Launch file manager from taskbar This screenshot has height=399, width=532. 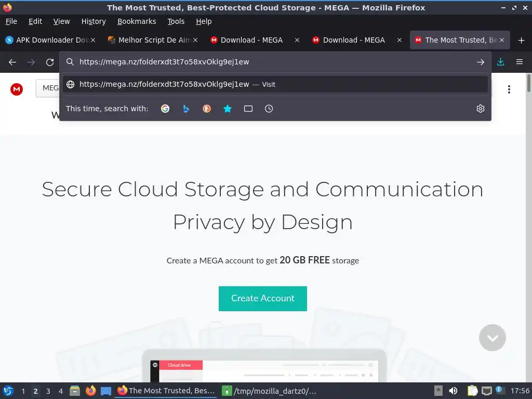click(x=75, y=391)
